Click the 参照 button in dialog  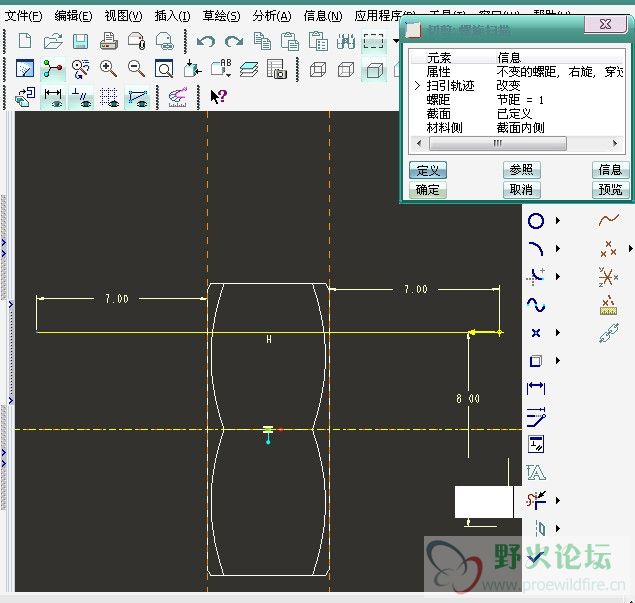(x=522, y=170)
